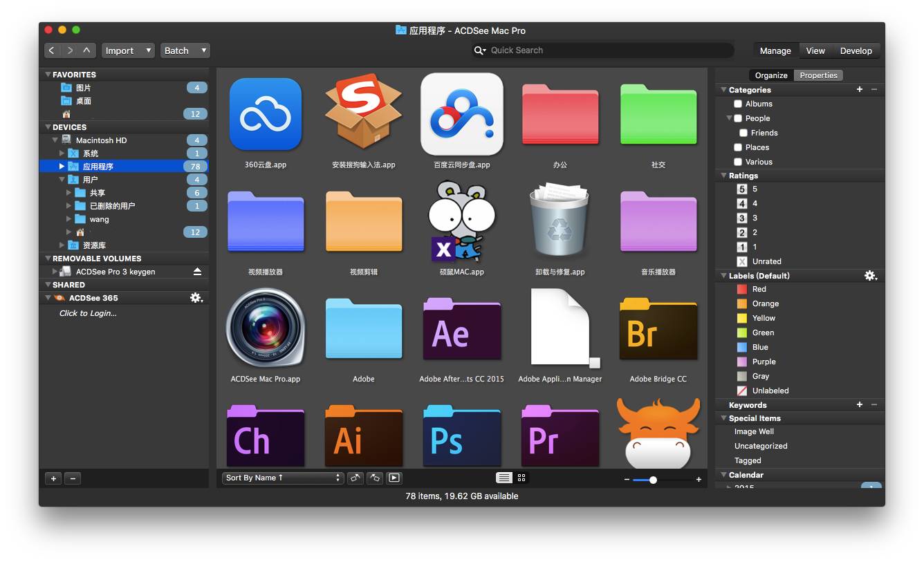Collapse the Macintosh HD tree node

[x=55, y=140]
